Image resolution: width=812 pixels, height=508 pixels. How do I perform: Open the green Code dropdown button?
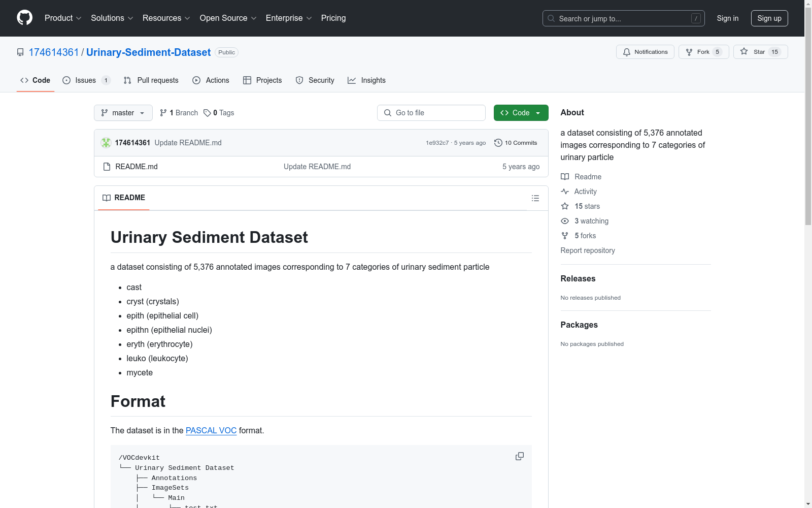pyautogui.click(x=521, y=113)
